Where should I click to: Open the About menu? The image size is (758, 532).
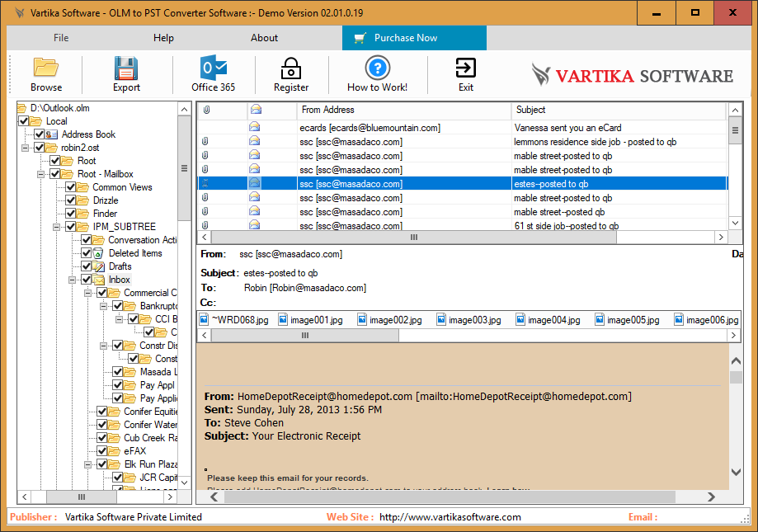point(264,38)
